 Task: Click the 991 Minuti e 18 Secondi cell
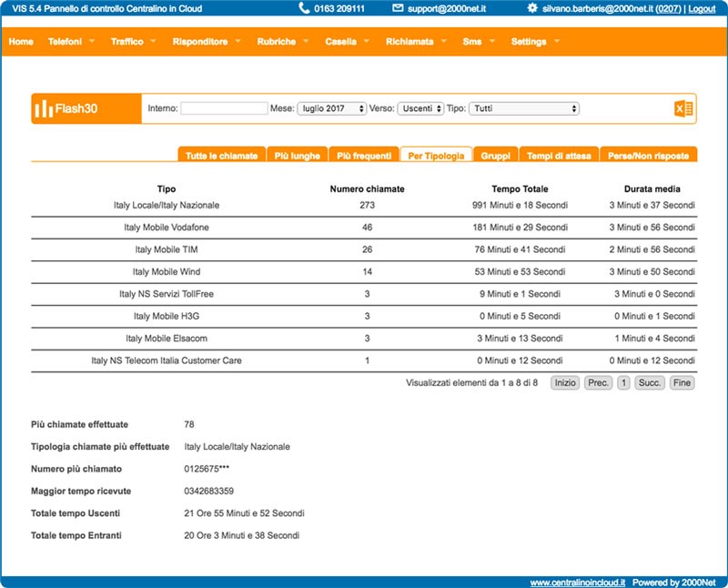520,206
